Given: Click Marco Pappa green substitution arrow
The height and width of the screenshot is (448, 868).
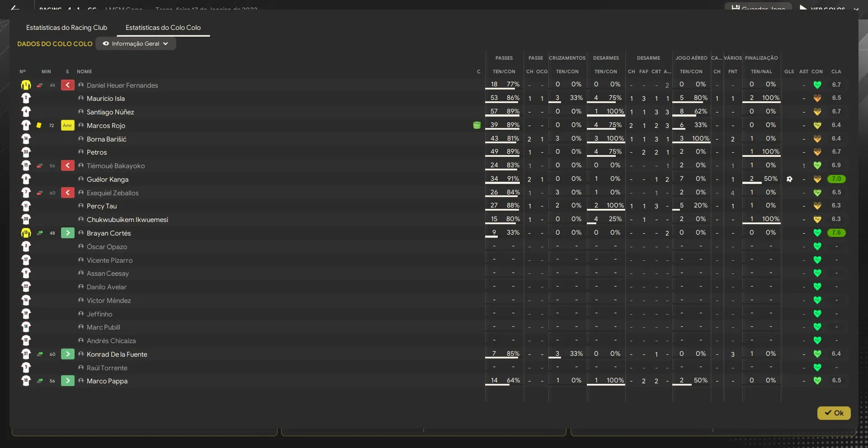Looking at the screenshot, I should point(67,381).
